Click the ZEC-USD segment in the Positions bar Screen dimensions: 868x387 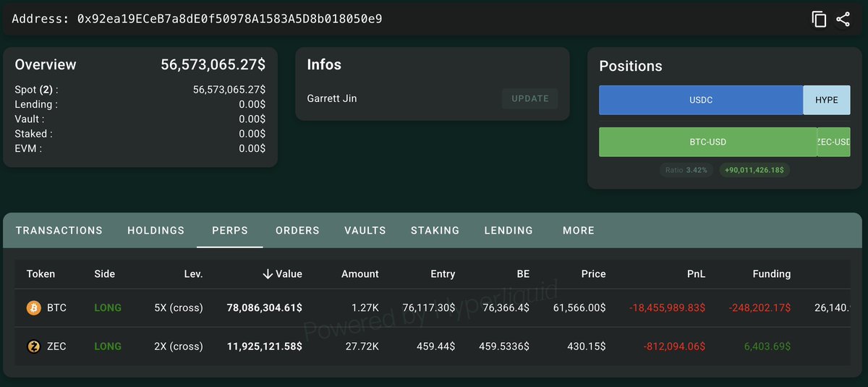coord(834,142)
